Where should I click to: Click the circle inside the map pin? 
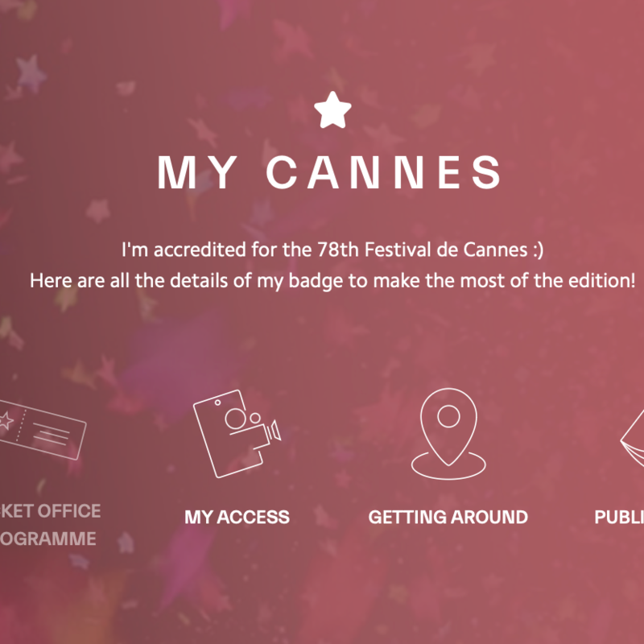click(x=448, y=417)
